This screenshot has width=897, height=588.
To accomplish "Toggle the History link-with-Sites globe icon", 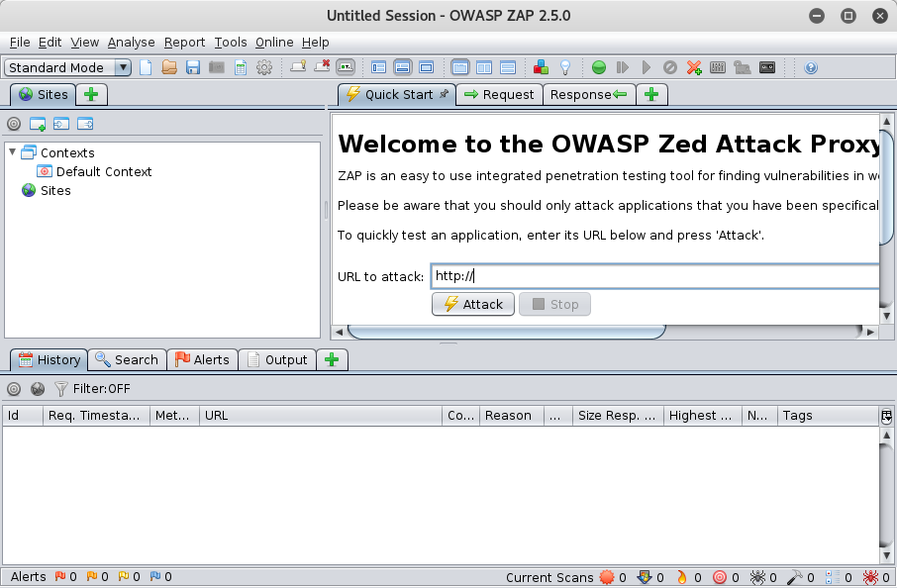I will point(38,389).
